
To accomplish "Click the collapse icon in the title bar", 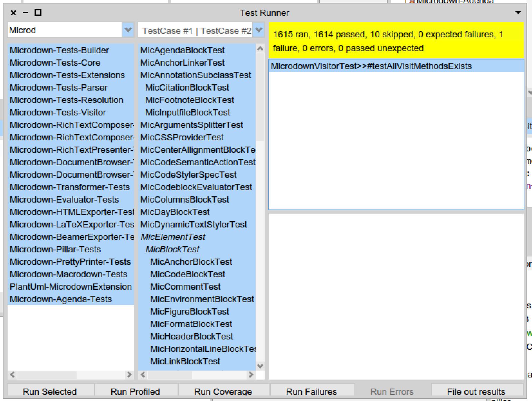I will click(x=25, y=12).
